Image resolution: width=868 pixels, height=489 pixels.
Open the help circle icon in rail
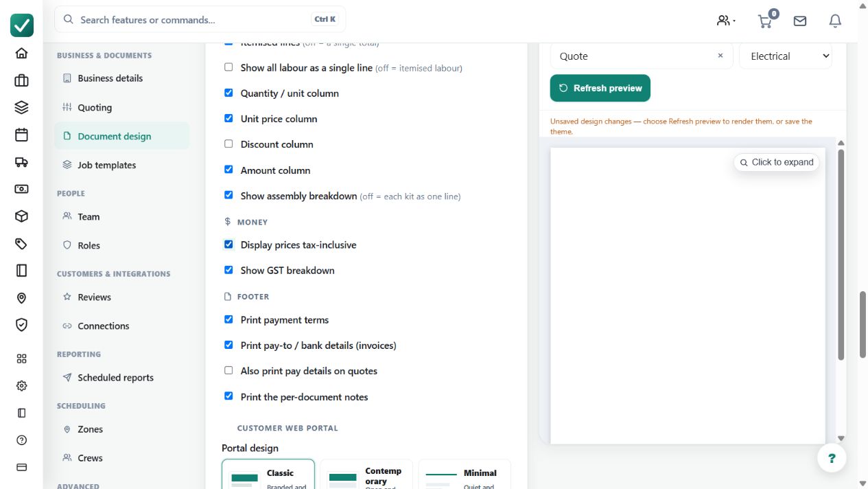tap(21, 440)
